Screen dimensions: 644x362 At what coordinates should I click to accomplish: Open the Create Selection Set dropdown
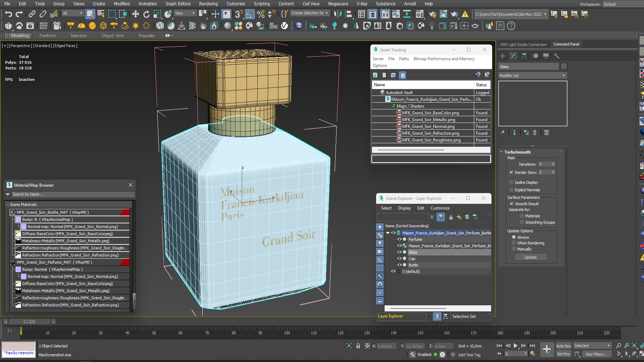(310, 13)
